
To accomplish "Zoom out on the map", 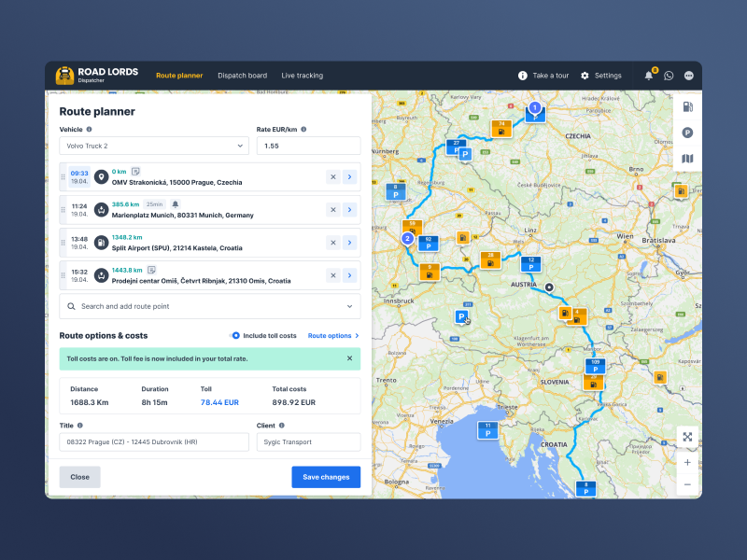I will coord(687,484).
